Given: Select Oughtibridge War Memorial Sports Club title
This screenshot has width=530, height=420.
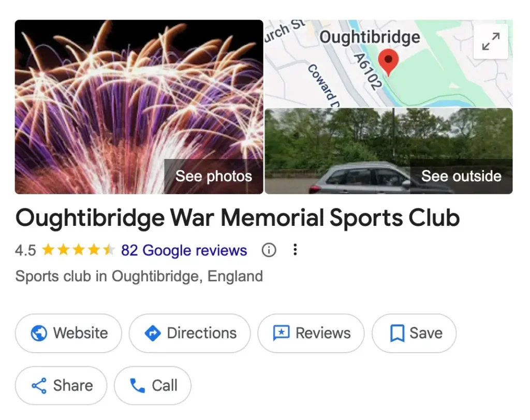Looking at the screenshot, I should coord(237,218).
